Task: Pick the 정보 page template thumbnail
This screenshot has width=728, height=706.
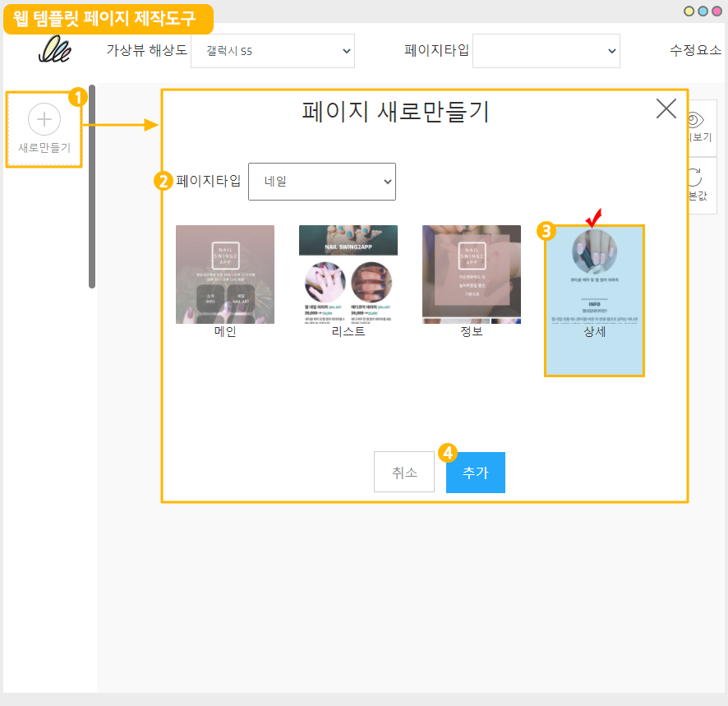Action: (471, 275)
